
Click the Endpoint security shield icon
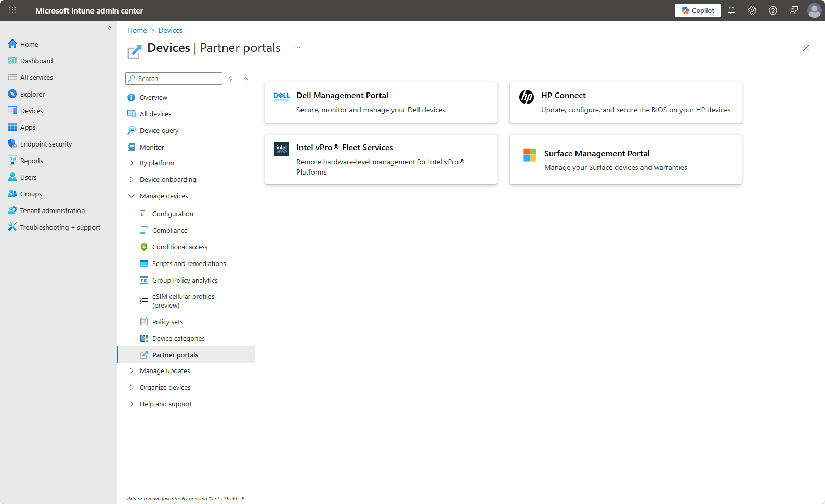[x=12, y=144]
